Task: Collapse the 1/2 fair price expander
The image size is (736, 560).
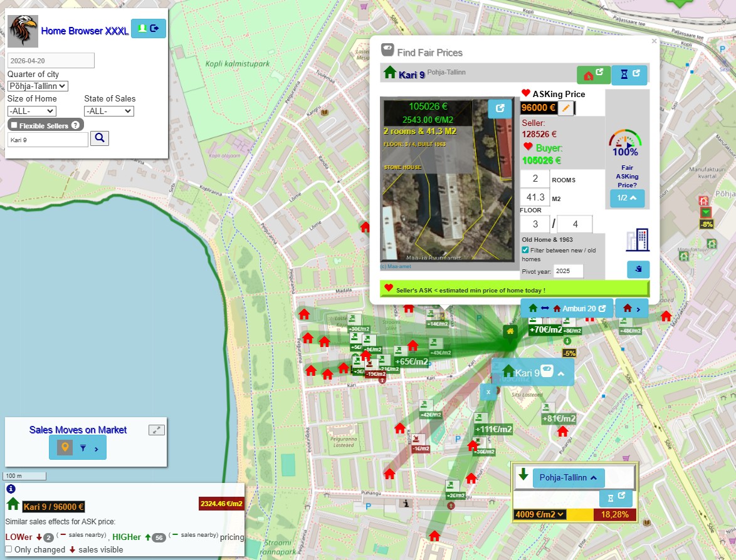Action: pos(627,198)
